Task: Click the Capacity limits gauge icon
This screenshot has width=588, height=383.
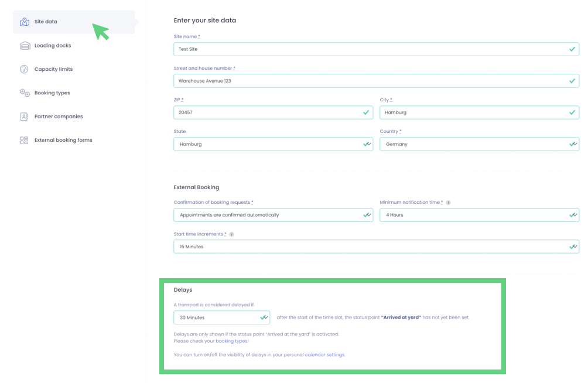Action: point(24,69)
